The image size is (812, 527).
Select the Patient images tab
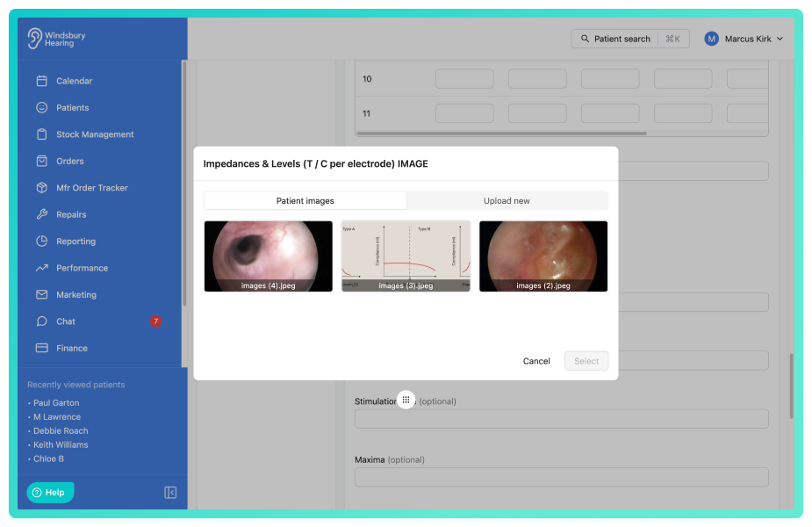coord(305,200)
